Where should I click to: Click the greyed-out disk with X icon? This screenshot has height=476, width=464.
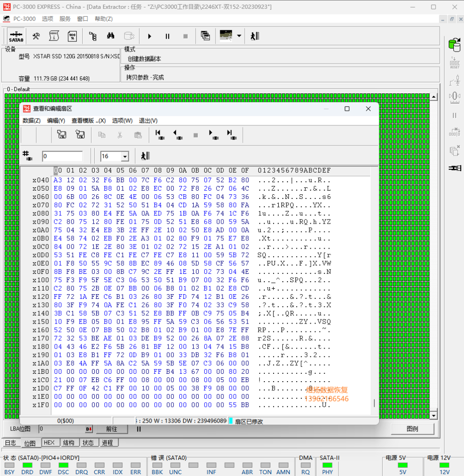(x=129, y=36)
